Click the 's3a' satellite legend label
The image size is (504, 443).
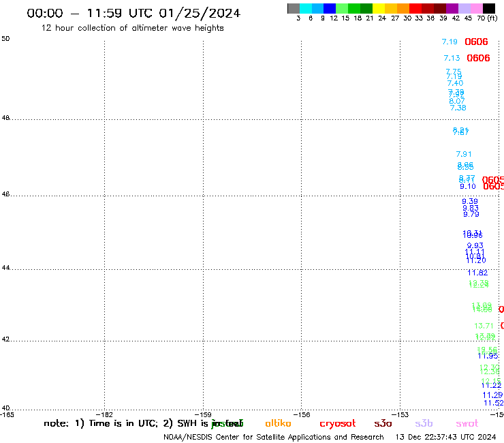tap(383, 423)
